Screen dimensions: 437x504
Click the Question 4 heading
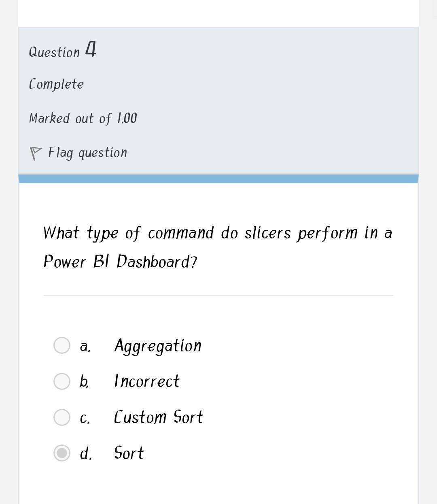point(63,50)
